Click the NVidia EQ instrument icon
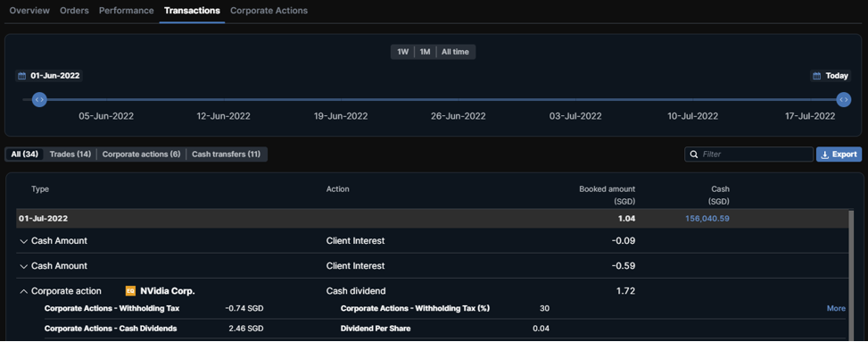868x342 pixels. click(x=130, y=291)
